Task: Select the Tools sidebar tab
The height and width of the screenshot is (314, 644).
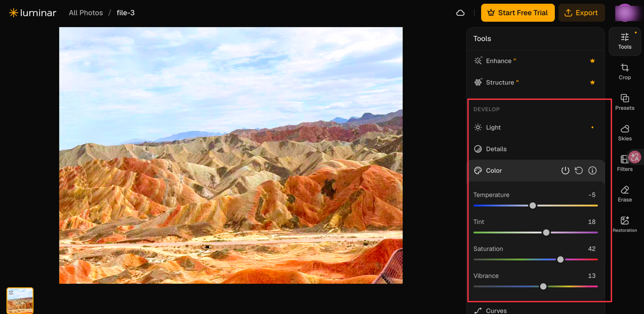Action: point(625,41)
